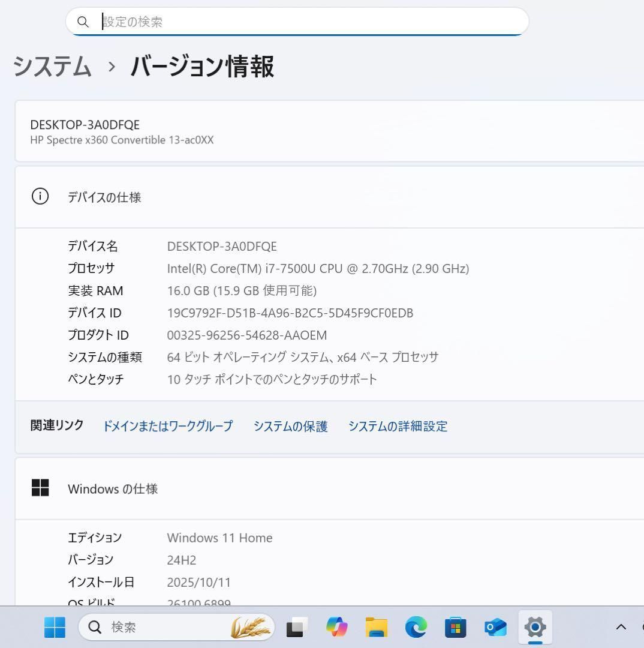
Task: Click the Windows logo beside Windows の仕様
Action: (40, 488)
